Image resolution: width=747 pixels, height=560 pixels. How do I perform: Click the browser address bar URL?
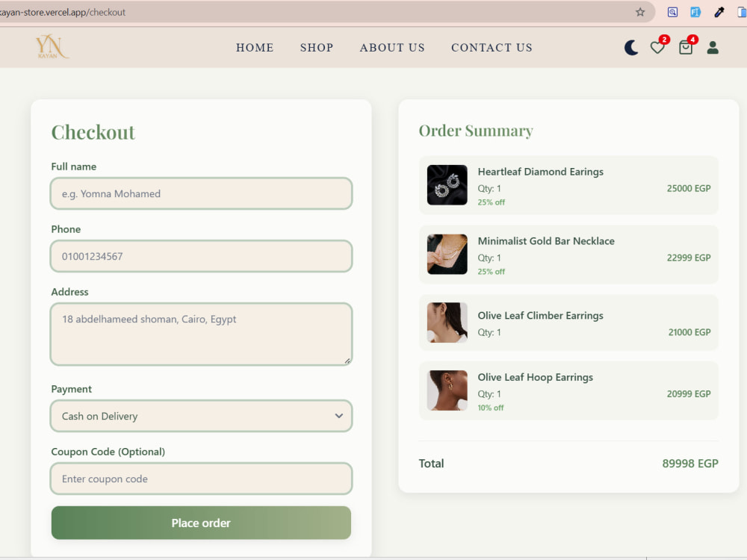pos(63,13)
